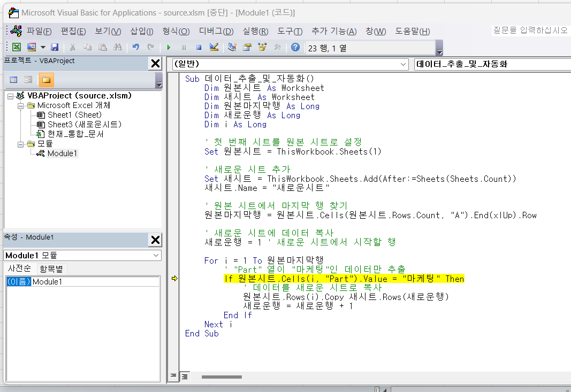Toggle Folders view in project pane
The image size is (571, 392).
tap(46, 80)
